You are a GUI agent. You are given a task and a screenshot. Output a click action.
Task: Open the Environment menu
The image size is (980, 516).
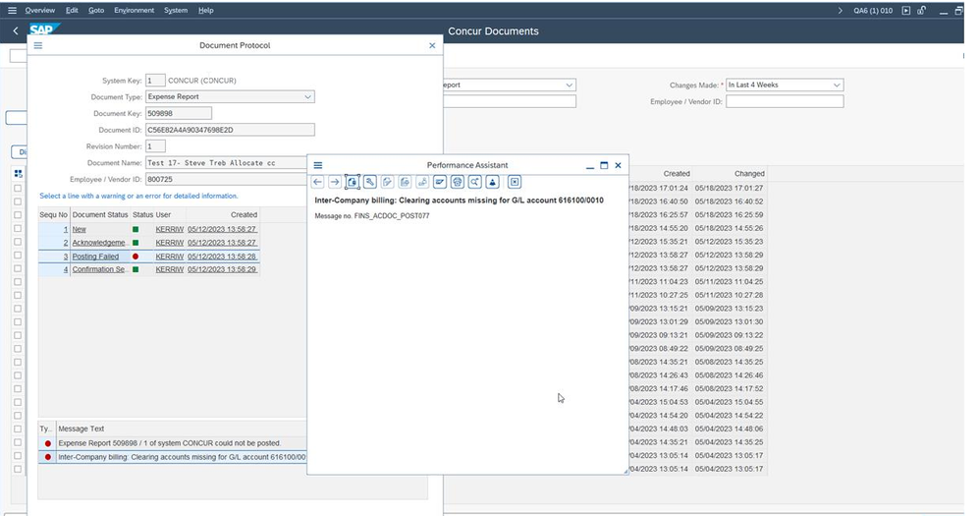click(x=134, y=10)
